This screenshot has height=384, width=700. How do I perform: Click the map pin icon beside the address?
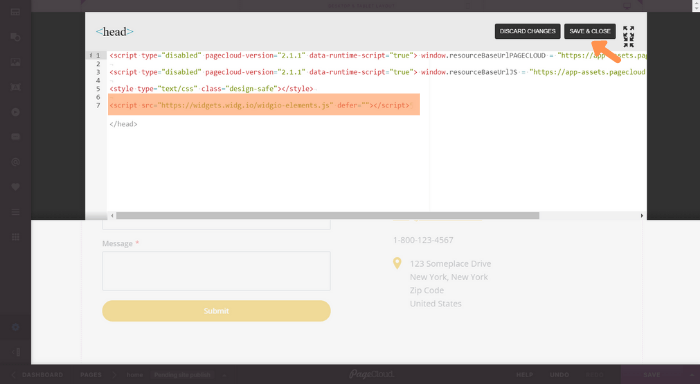(x=397, y=263)
